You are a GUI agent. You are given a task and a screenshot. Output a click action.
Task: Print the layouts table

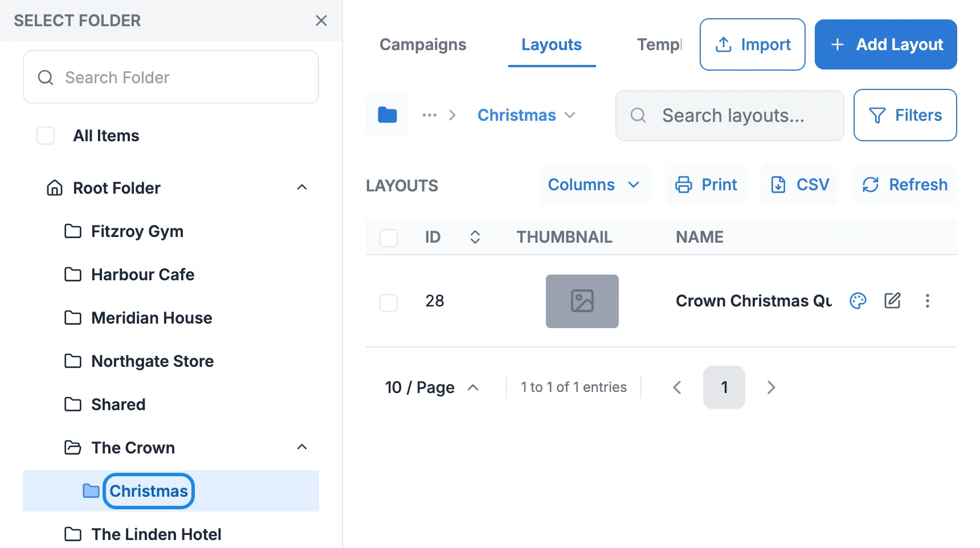(x=707, y=185)
